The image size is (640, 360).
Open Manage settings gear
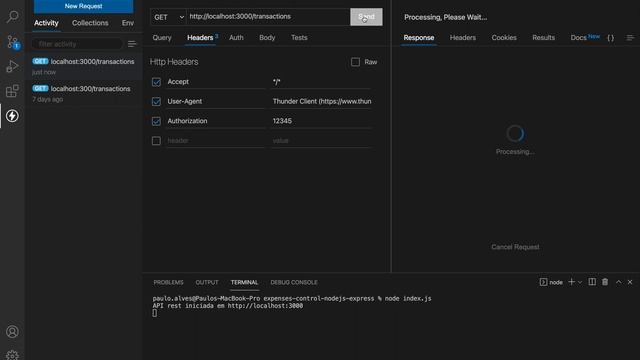click(x=12, y=355)
